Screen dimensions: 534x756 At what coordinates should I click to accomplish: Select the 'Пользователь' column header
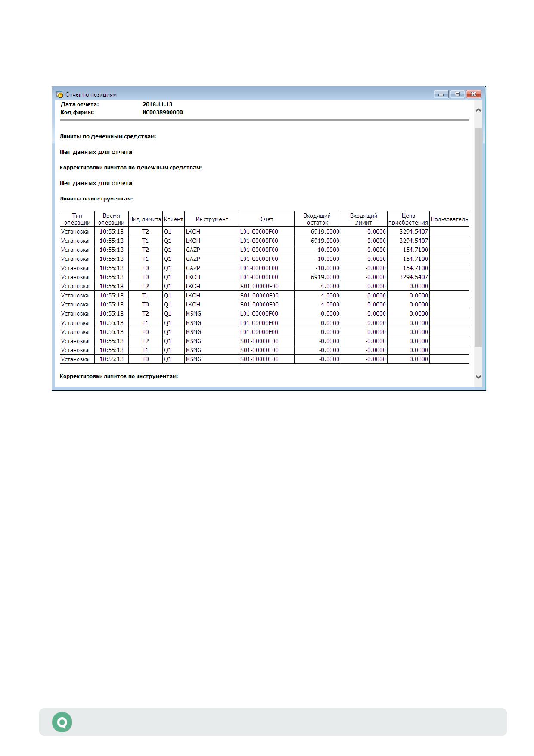click(449, 219)
